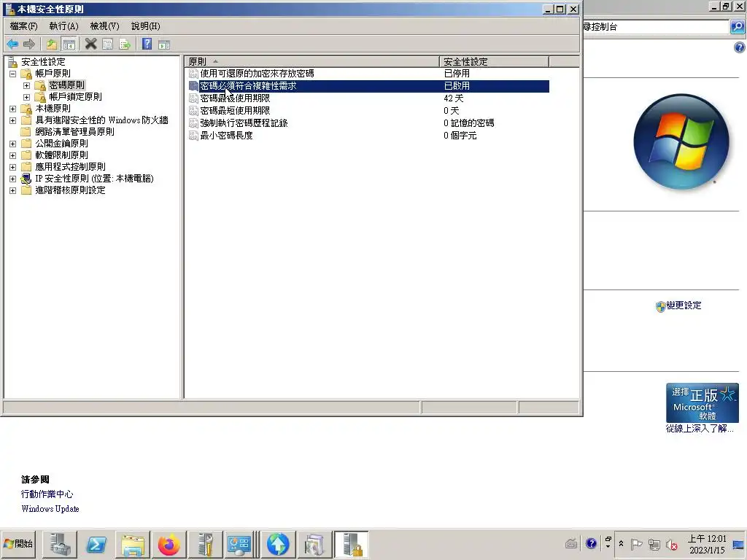Select policy 使用可還原的加密來存放密碼
Image resolution: width=747 pixels, height=560 pixels.
pos(257,74)
